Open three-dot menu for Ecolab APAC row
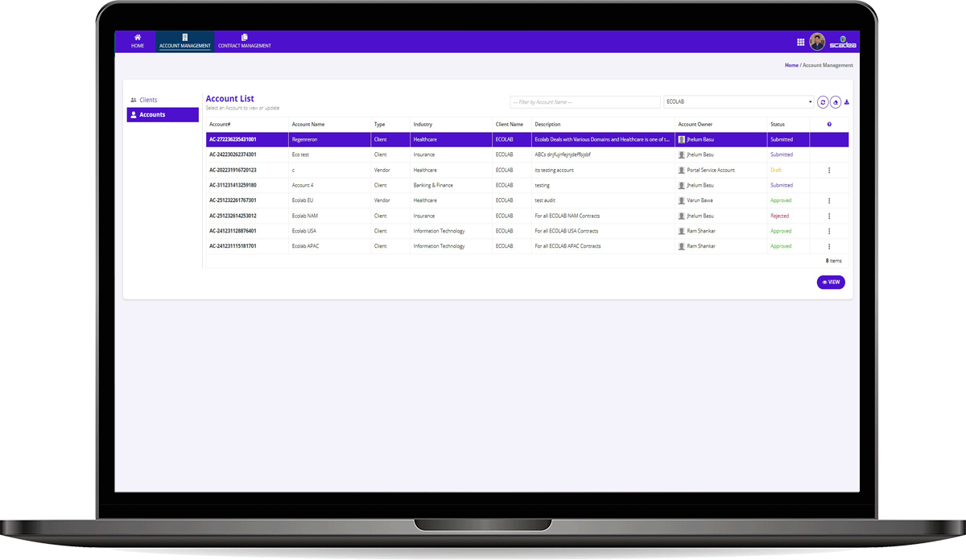The width and height of the screenshot is (966, 560). 829,246
